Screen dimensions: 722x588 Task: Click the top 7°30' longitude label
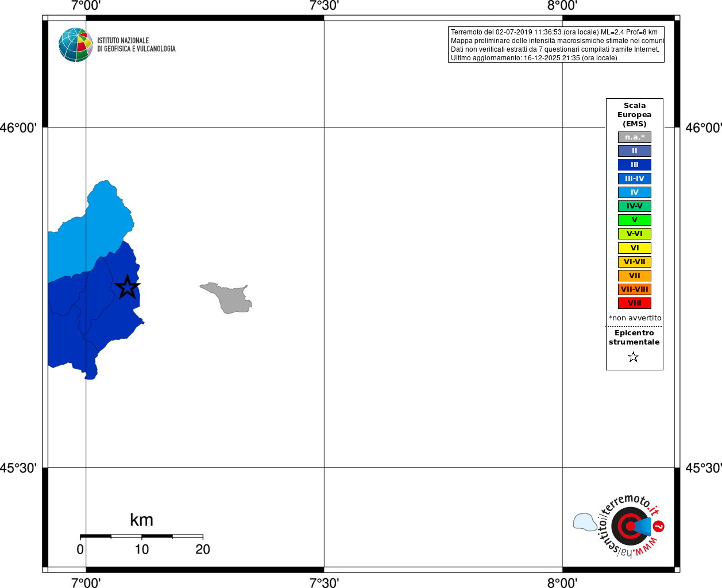(x=324, y=6)
